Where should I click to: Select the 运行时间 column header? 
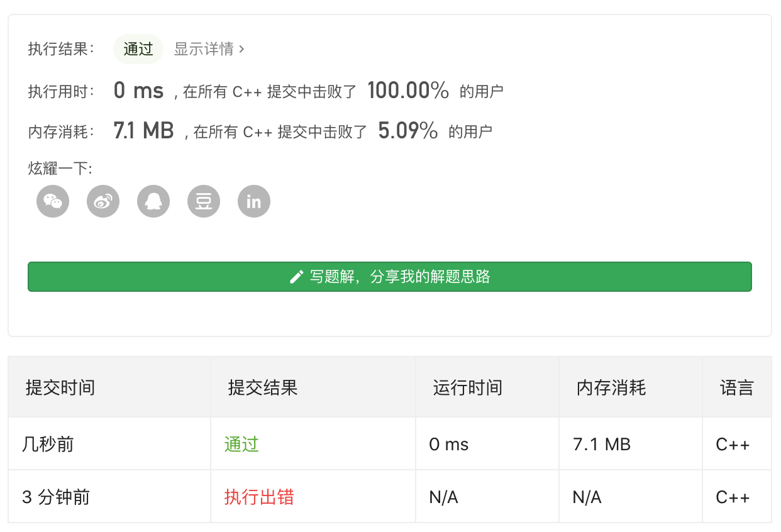click(x=468, y=387)
